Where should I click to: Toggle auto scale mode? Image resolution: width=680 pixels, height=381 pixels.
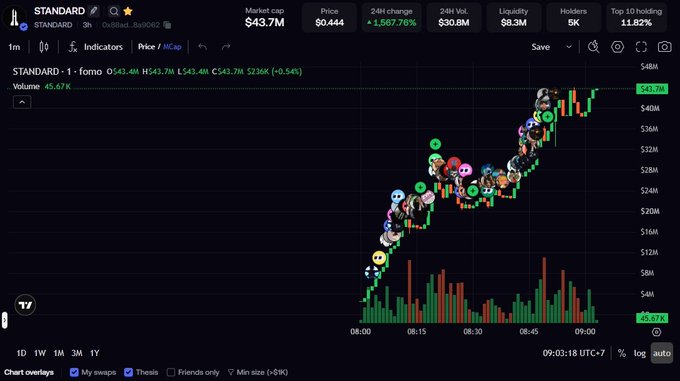click(662, 353)
